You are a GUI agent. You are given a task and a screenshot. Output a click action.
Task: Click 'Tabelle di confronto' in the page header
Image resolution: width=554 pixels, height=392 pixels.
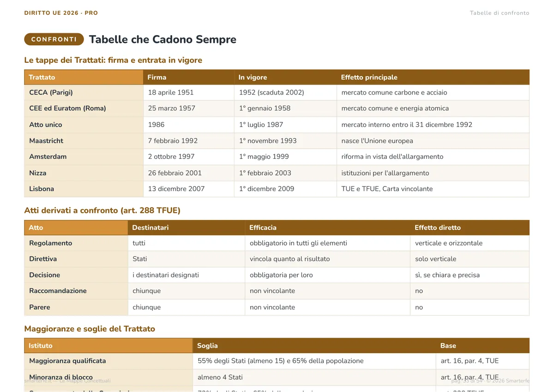point(500,13)
